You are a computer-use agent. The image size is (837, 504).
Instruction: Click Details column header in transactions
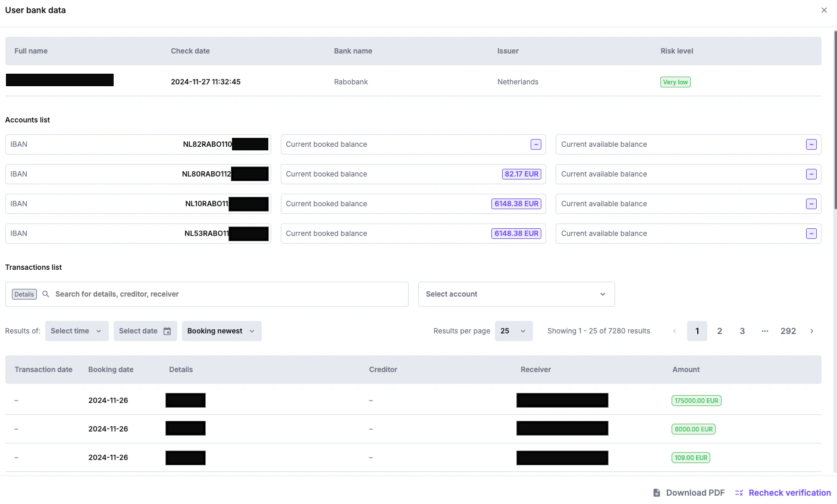(x=181, y=370)
